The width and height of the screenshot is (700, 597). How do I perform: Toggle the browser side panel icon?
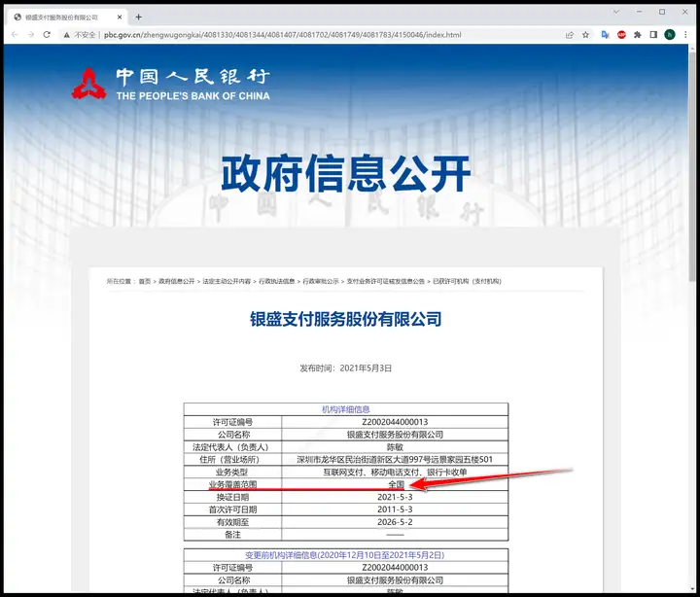[653, 35]
